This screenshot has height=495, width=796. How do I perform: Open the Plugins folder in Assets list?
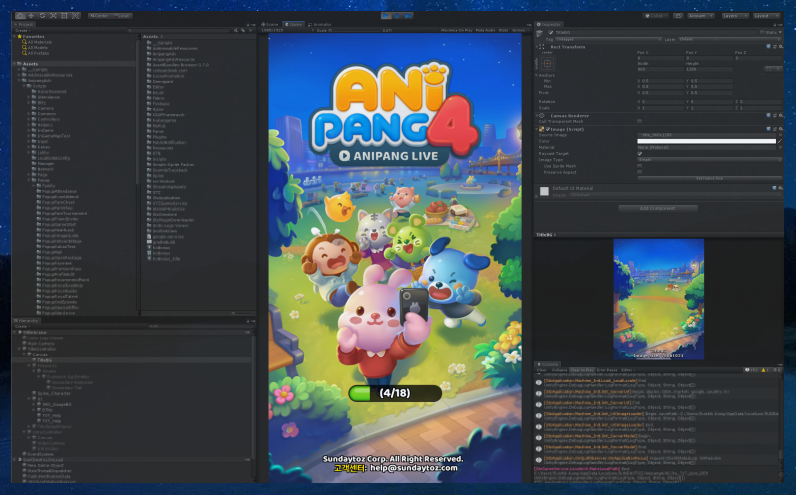pos(156,137)
